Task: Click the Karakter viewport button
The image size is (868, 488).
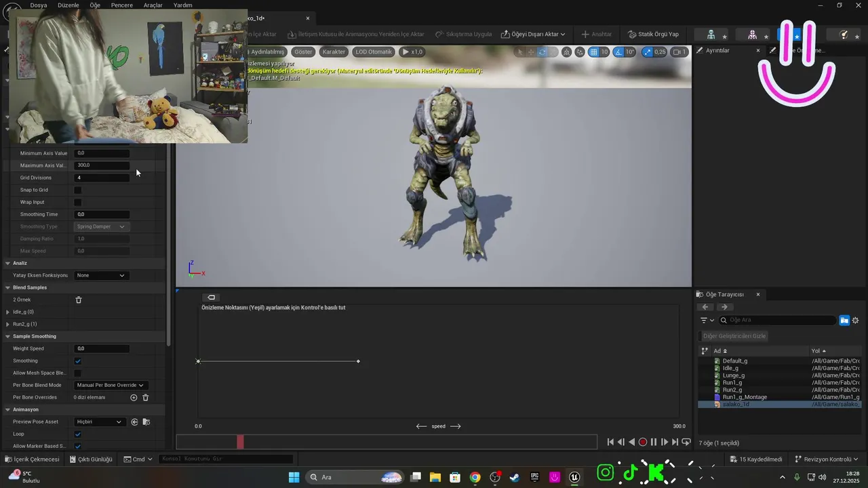Action: [x=334, y=52]
